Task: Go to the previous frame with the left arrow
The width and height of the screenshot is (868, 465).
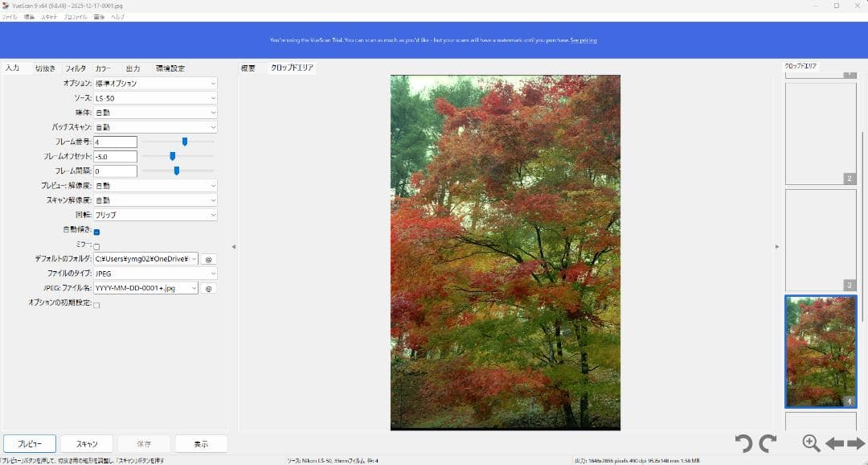Action: pos(834,443)
